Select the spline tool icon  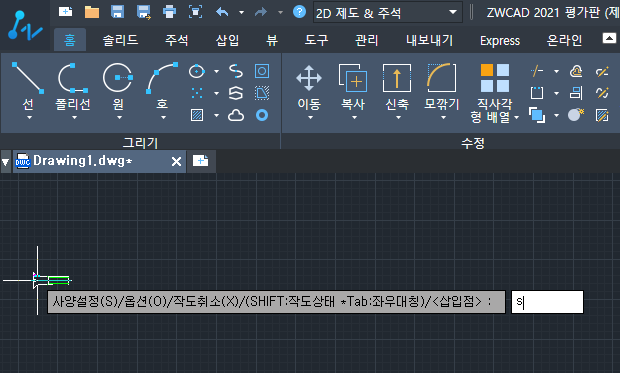[x=236, y=72]
